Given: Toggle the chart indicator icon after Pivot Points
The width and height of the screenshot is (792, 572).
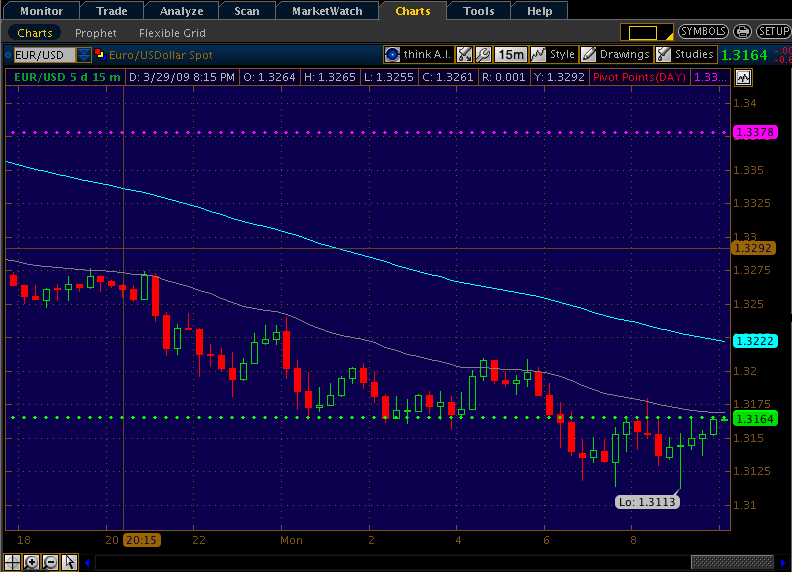Looking at the screenshot, I should pos(746,76).
